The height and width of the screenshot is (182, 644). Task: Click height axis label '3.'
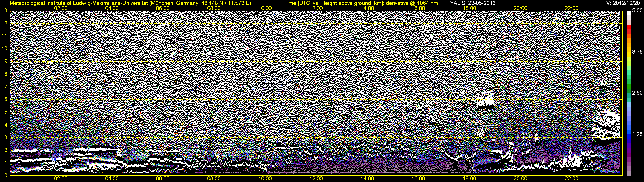[6, 138]
